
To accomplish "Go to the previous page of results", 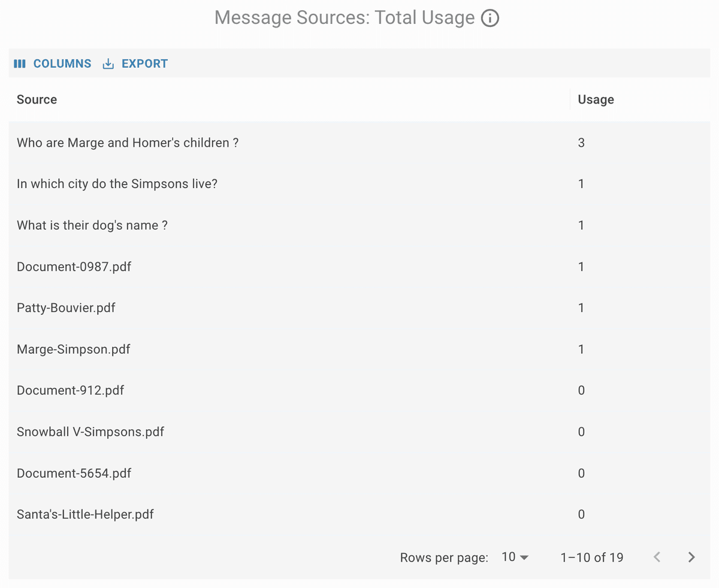I will click(657, 557).
